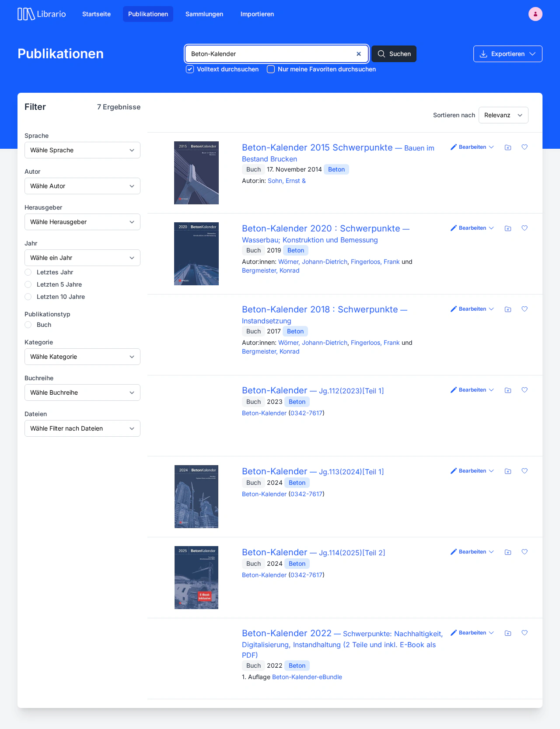Open the 2025 BetonKalender cover thumbnail
The height and width of the screenshot is (729, 560).
(x=196, y=578)
